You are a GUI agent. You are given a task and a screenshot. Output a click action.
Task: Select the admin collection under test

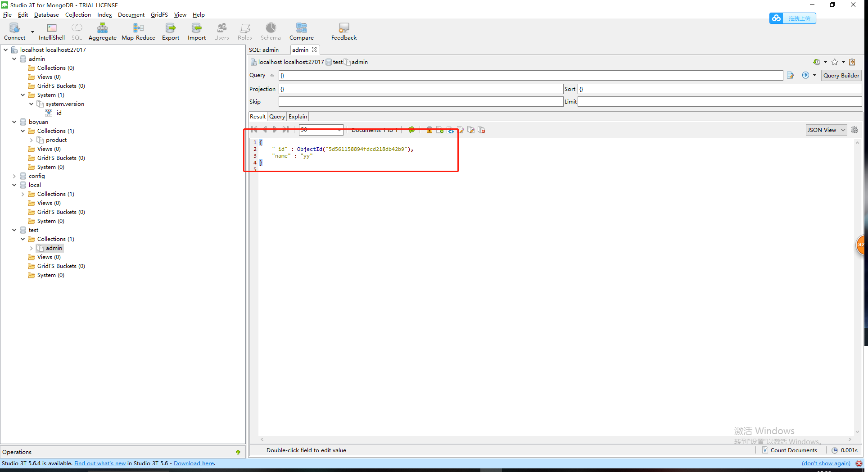point(54,248)
